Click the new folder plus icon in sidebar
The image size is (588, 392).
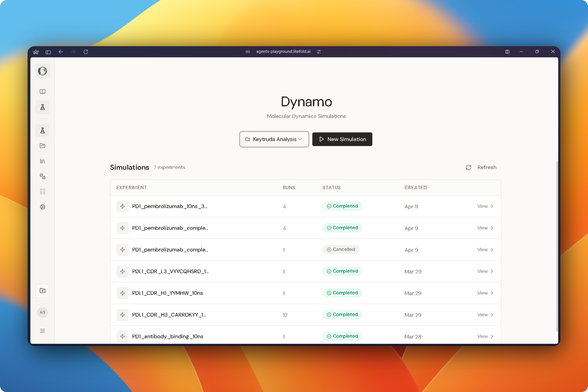coord(43,290)
